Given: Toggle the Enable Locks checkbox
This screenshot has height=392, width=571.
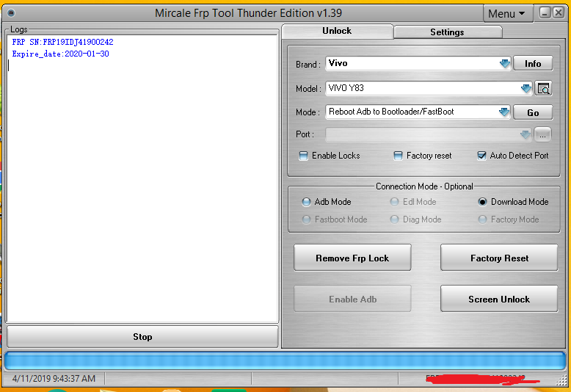Looking at the screenshot, I should pyautogui.click(x=303, y=156).
